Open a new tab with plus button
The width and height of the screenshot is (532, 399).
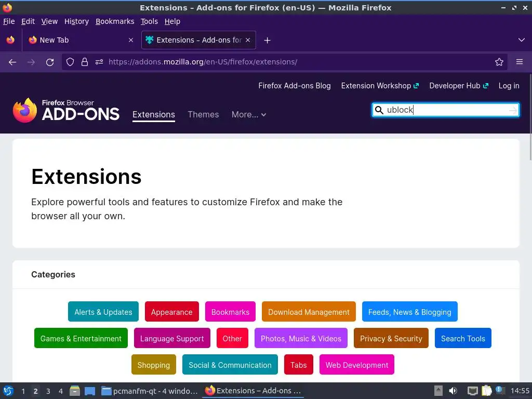268,41
